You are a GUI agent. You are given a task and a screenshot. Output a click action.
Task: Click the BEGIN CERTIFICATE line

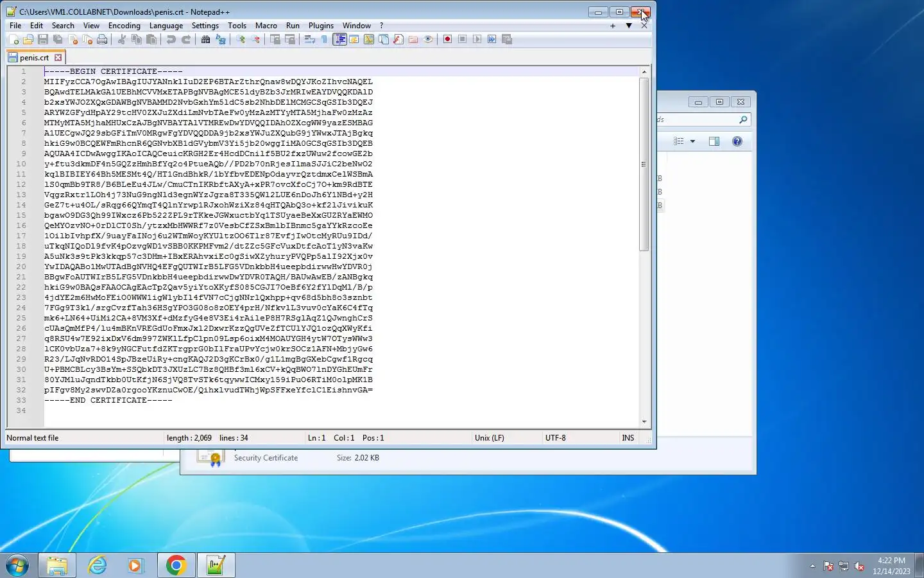(x=114, y=71)
